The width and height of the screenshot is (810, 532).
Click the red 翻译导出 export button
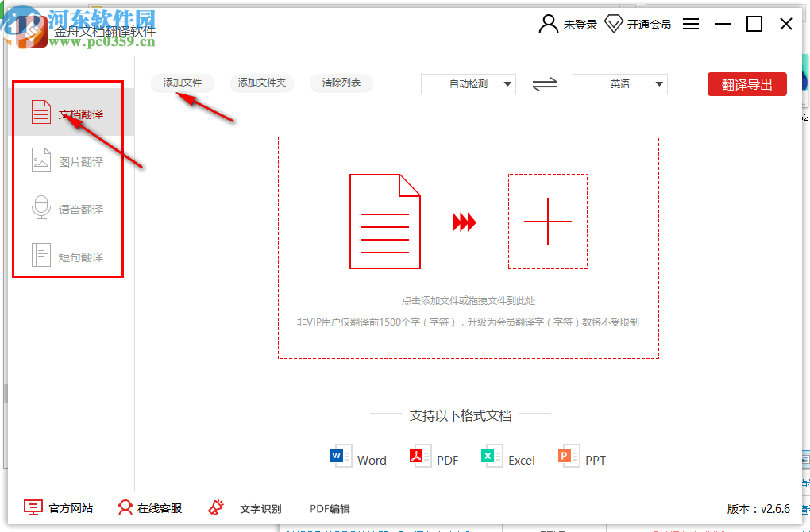point(746,83)
